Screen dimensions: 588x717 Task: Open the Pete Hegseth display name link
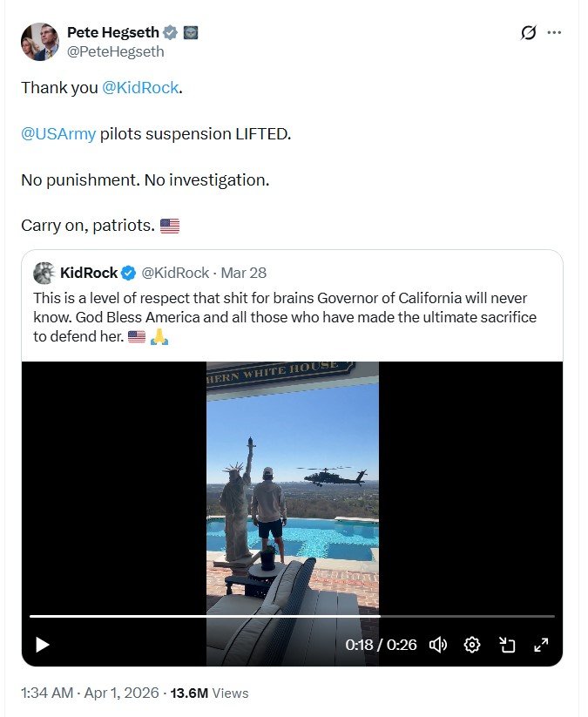click(x=113, y=33)
